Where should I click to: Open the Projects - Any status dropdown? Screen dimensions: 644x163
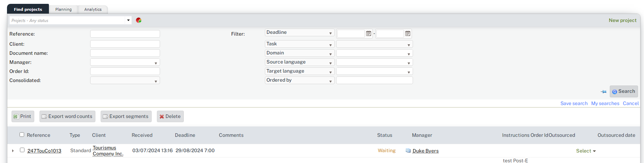[x=128, y=20]
